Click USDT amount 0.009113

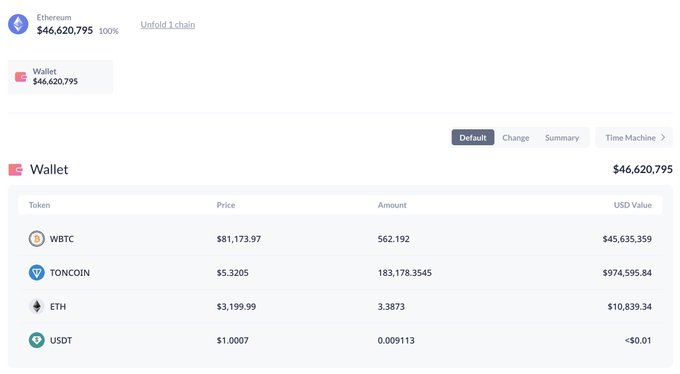click(x=396, y=340)
